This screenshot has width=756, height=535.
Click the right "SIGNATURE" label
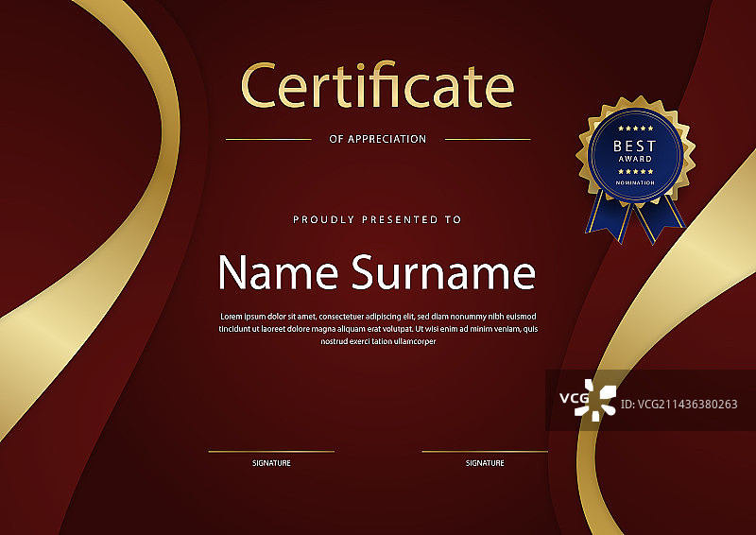pos(485,462)
